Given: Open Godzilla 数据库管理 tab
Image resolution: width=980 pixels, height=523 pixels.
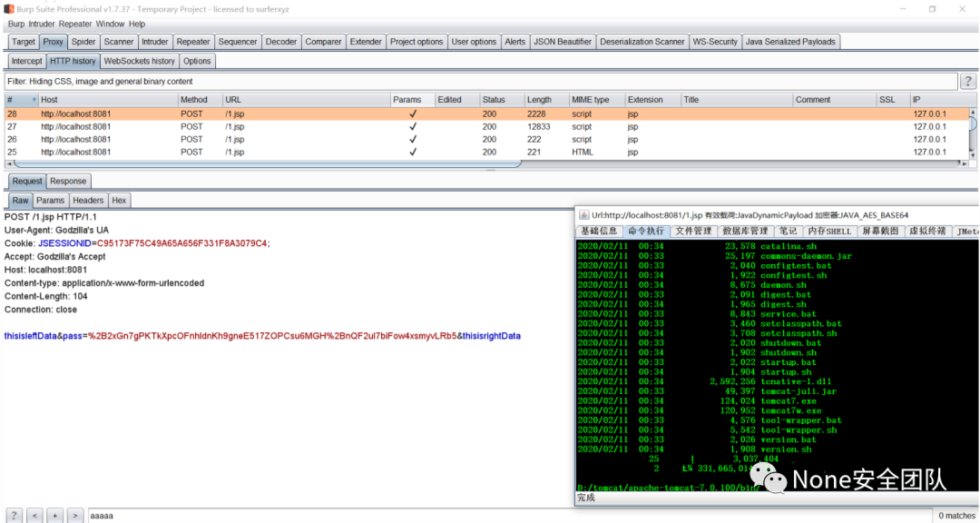Looking at the screenshot, I should (x=745, y=232).
